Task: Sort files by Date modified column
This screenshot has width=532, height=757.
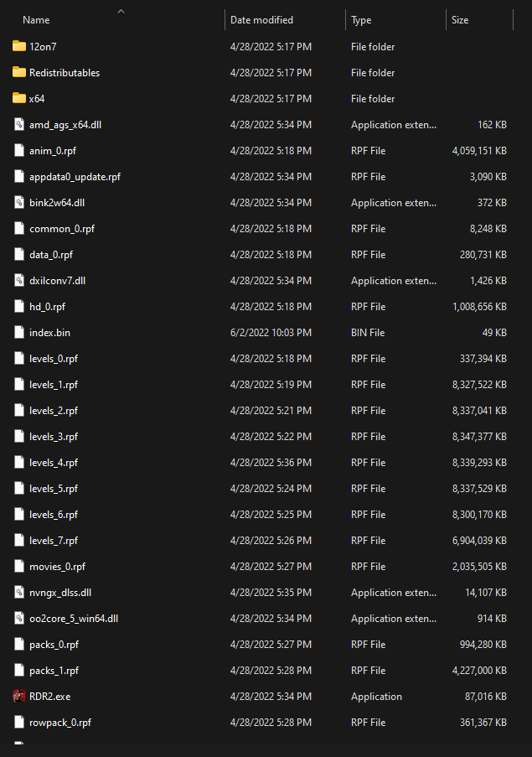Action: (x=261, y=19)
